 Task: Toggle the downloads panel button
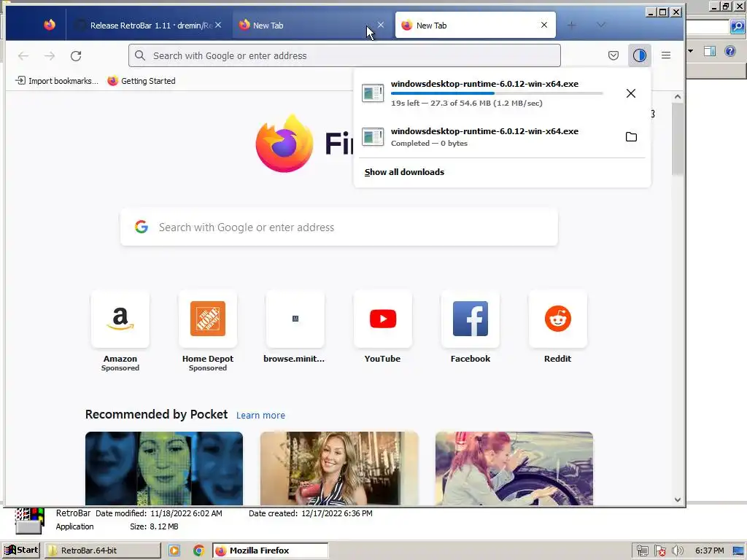coord(639,55)
